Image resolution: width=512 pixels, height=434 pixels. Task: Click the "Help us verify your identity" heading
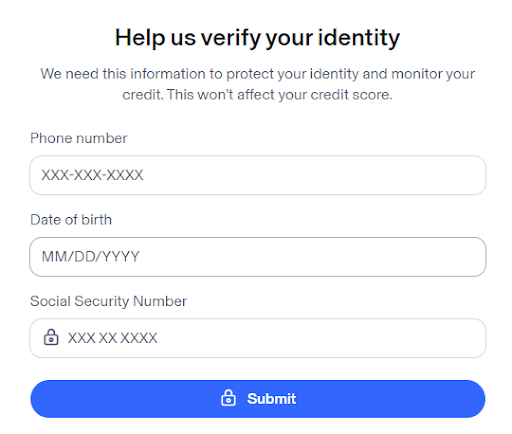point(257,38)
